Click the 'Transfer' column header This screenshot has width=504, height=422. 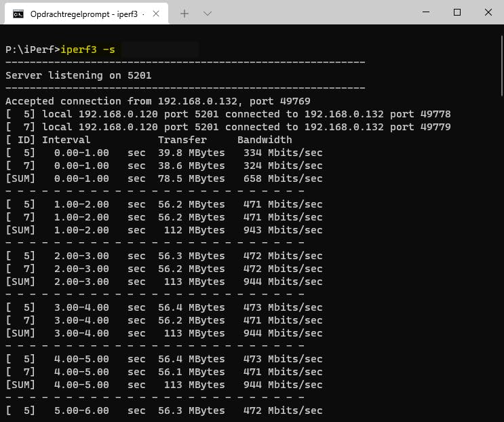point(182,140)
